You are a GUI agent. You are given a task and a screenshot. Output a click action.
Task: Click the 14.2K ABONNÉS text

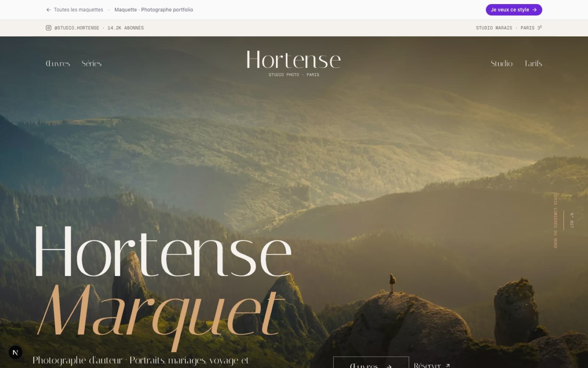click(125, 28)
